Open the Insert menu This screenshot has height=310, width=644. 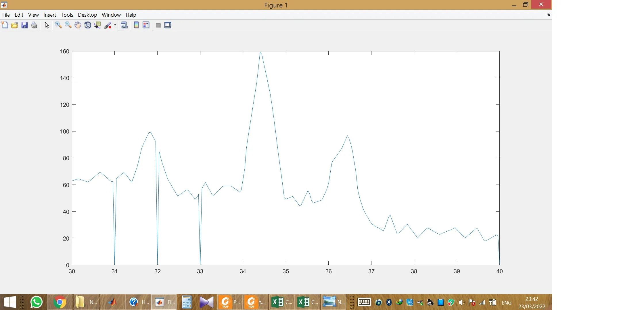[50, 15]
